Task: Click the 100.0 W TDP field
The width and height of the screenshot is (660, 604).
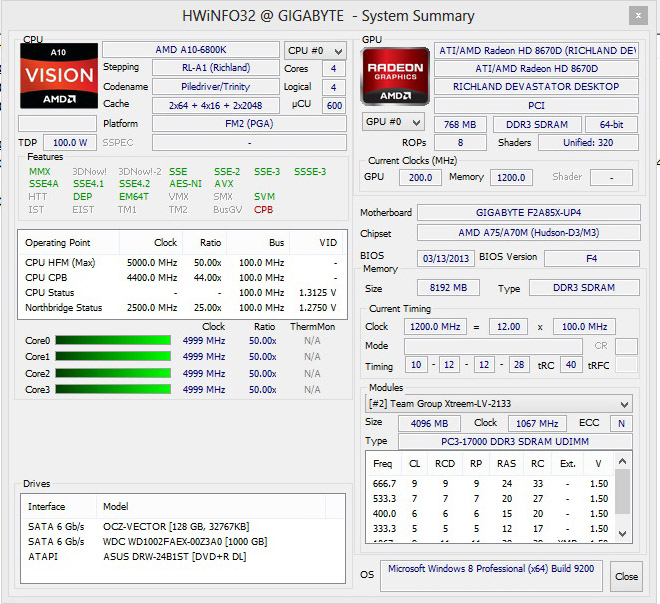Action: tap(70, 143)
